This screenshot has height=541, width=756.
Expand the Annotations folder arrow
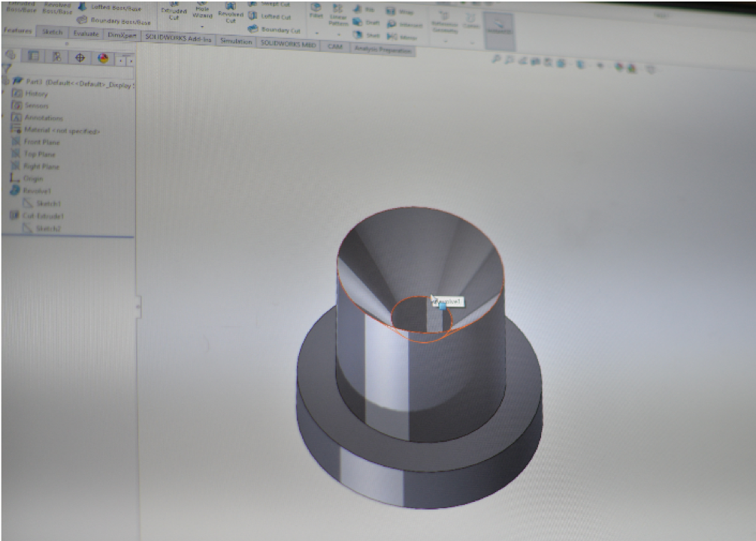click(4, 116)
